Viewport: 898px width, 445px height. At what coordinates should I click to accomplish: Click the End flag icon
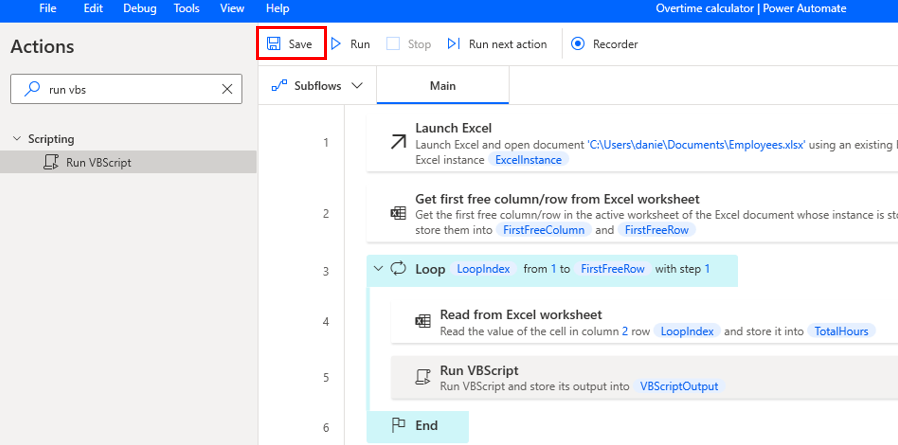(x=397, y=426)
